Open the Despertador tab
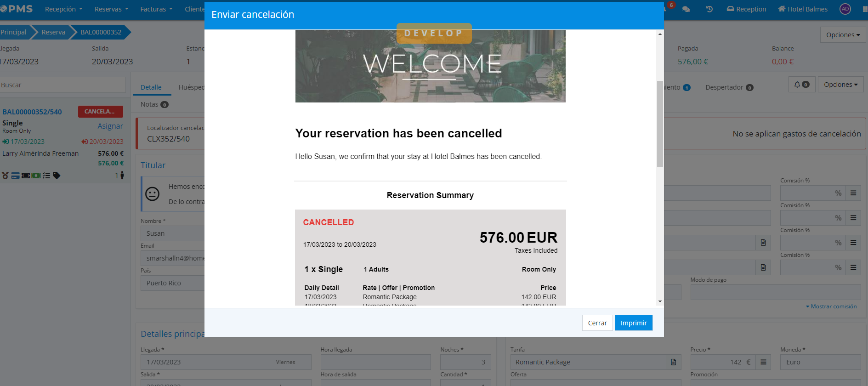868x386 pixels. click(x=729, y=87)
